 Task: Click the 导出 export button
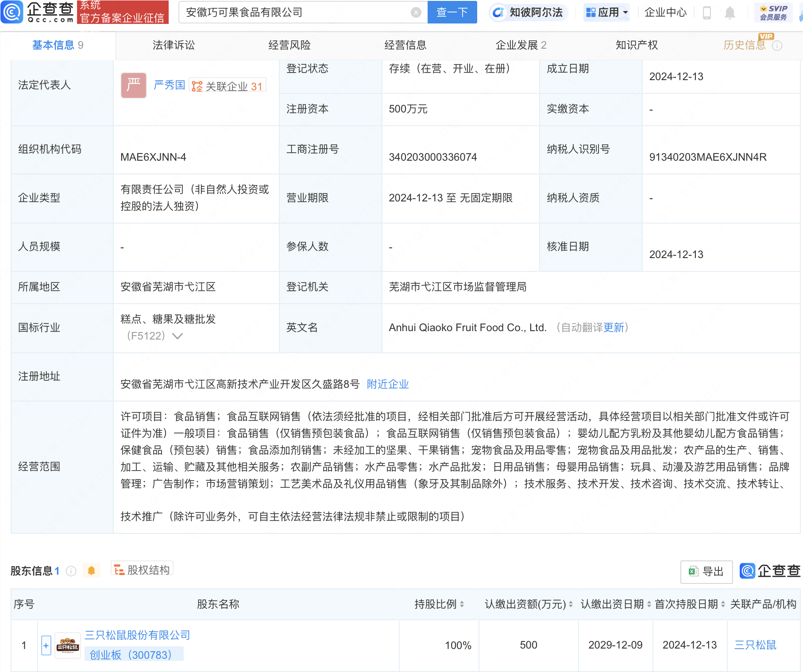pos(706,572)
